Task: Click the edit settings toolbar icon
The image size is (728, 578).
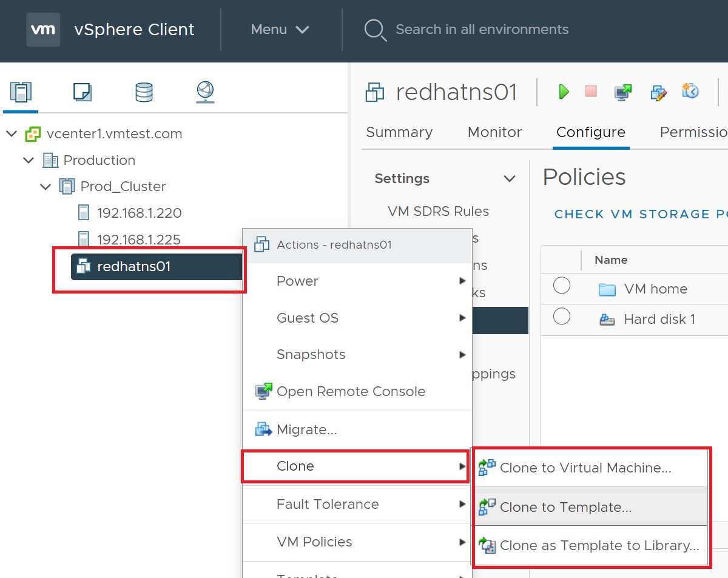Action: click(658, 92)
